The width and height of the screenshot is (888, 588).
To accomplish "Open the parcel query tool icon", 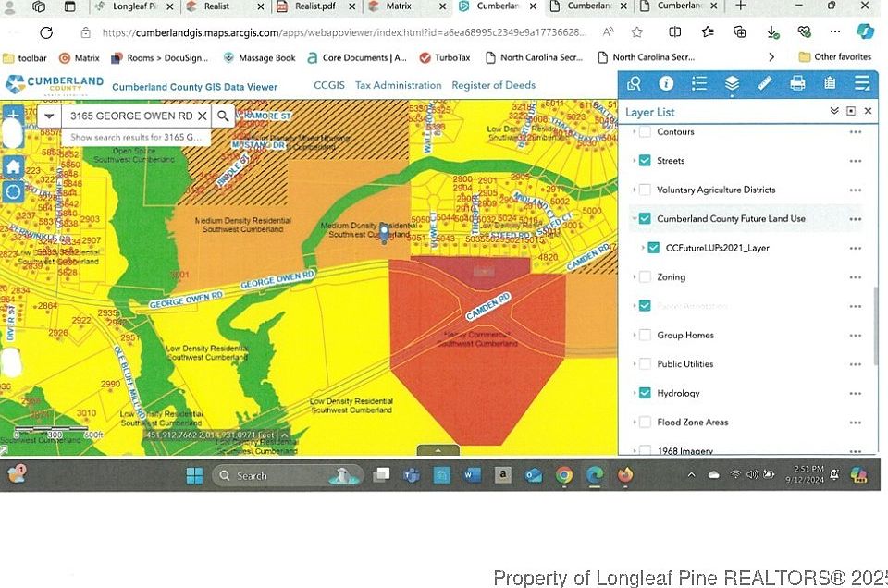I will 634,84.
